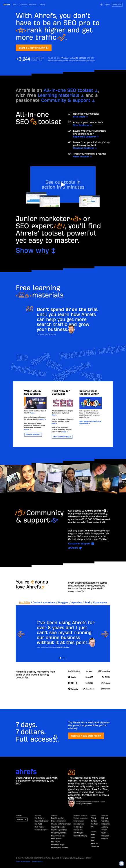Image resolution: width=126 pixels, height=868 pixels.
Task: Click the globe language icon in header
Action: point(101,5)
